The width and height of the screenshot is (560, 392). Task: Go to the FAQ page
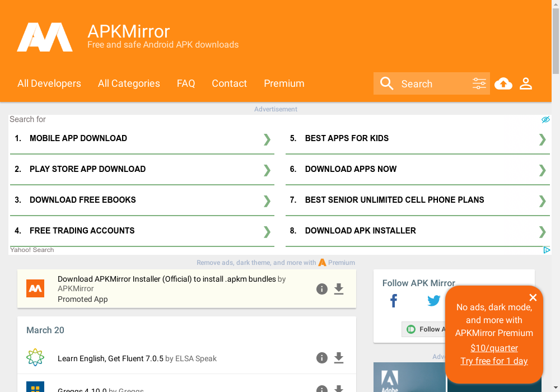186,83
